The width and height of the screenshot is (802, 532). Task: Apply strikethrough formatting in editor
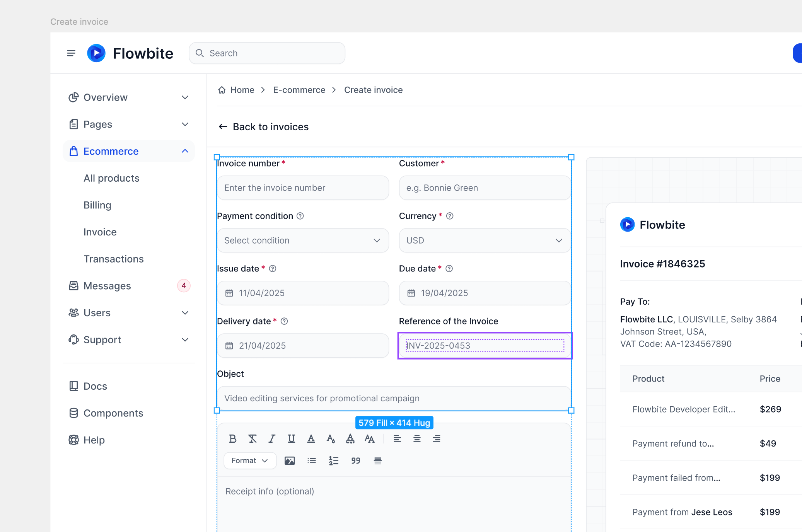pyautogui.click(x=253, y=438)
